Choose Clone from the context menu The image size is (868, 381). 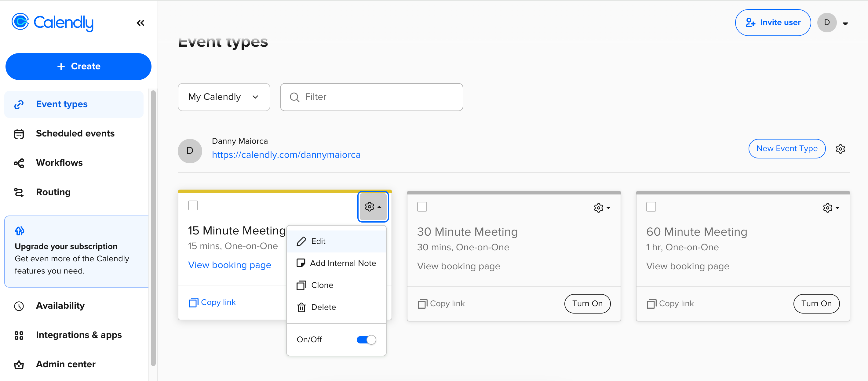(x=322, y=285)
